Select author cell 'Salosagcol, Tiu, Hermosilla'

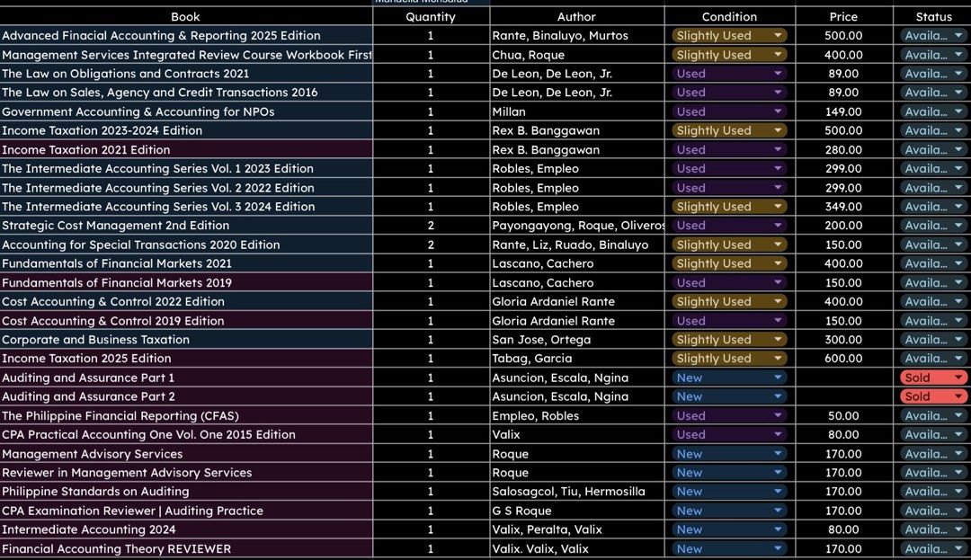tap(576, 492)
